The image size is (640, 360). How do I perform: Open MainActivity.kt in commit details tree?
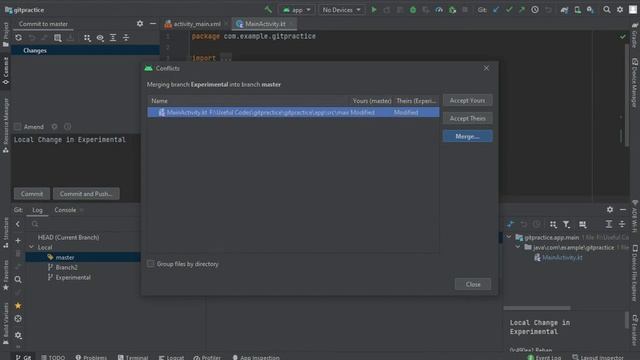(x=562, y=258)
